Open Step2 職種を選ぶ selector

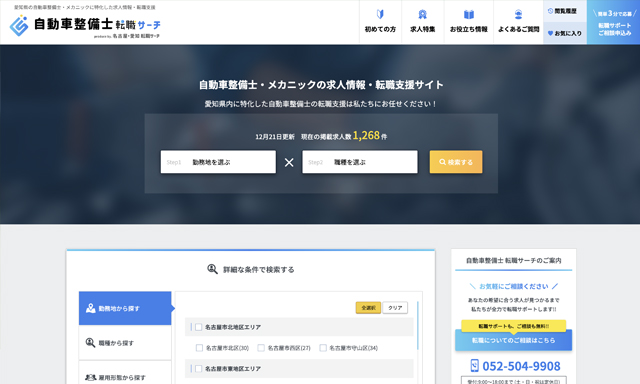360,162
